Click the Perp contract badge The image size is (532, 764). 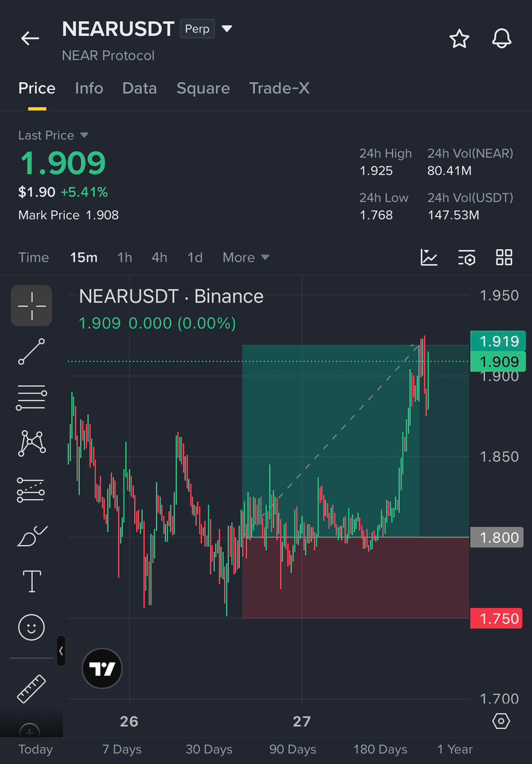point(197,29)
